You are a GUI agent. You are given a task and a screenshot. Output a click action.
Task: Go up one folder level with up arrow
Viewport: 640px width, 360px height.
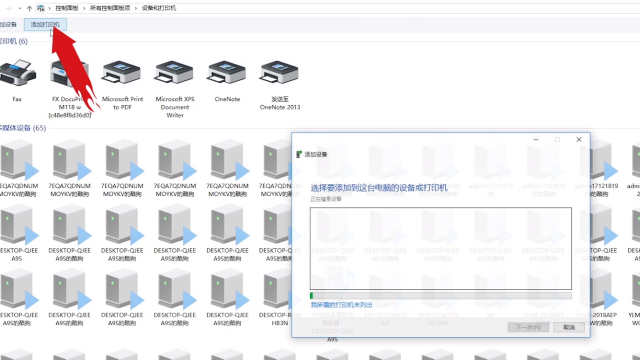pyautogui.click(x=29, y=8)
